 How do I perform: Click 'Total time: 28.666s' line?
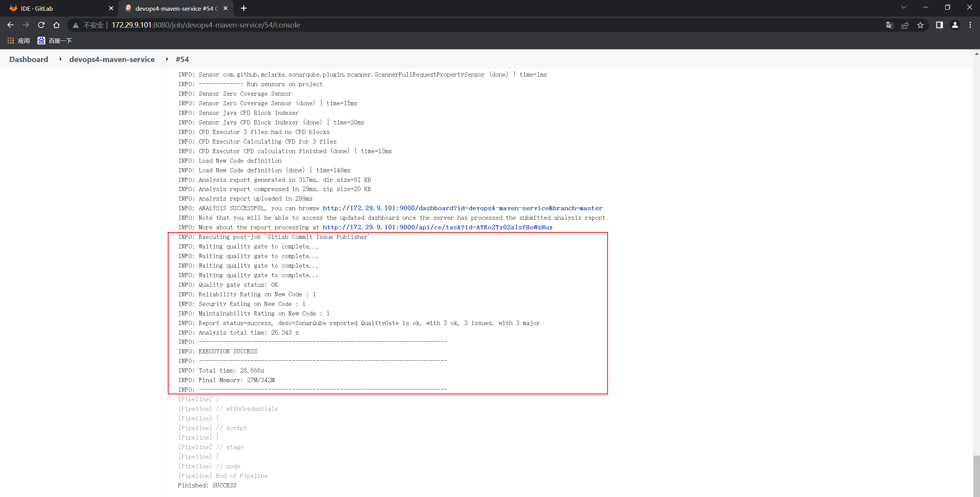tap(221, 371)
